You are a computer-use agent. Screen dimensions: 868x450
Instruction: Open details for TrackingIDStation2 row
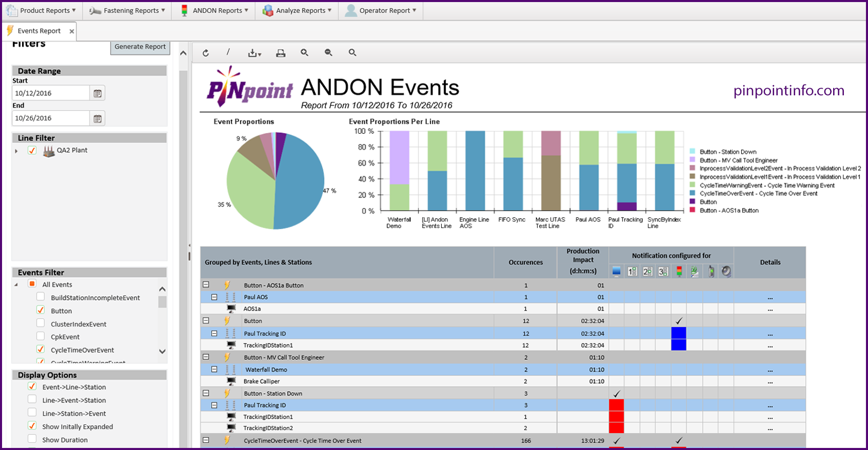[770, 428]
